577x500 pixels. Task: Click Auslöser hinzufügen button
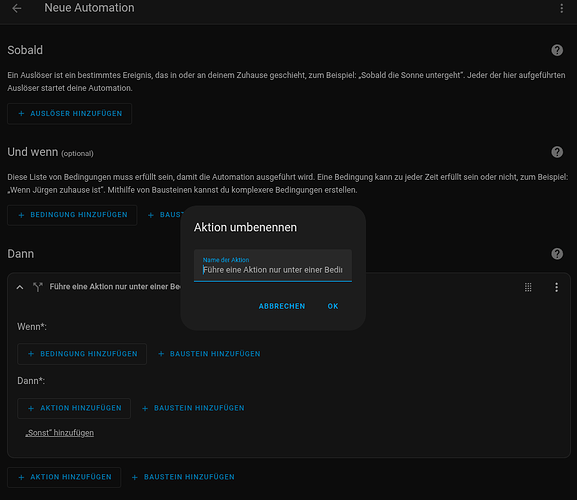(70, 114)
